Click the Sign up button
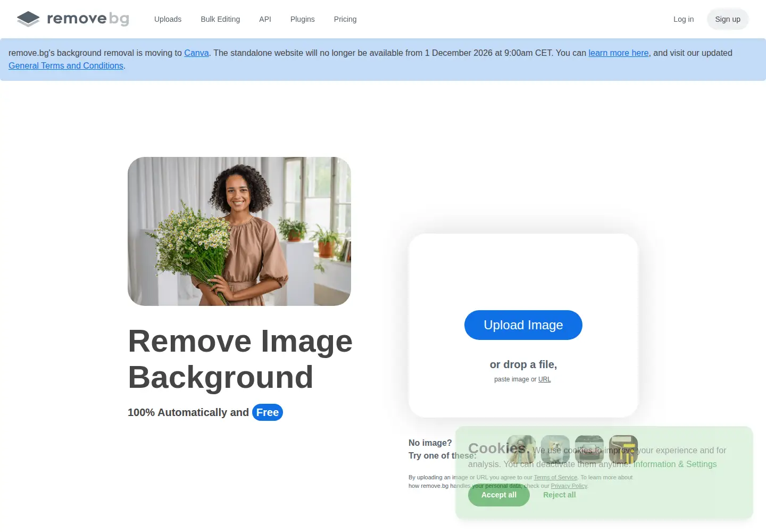 pos(728,19)
